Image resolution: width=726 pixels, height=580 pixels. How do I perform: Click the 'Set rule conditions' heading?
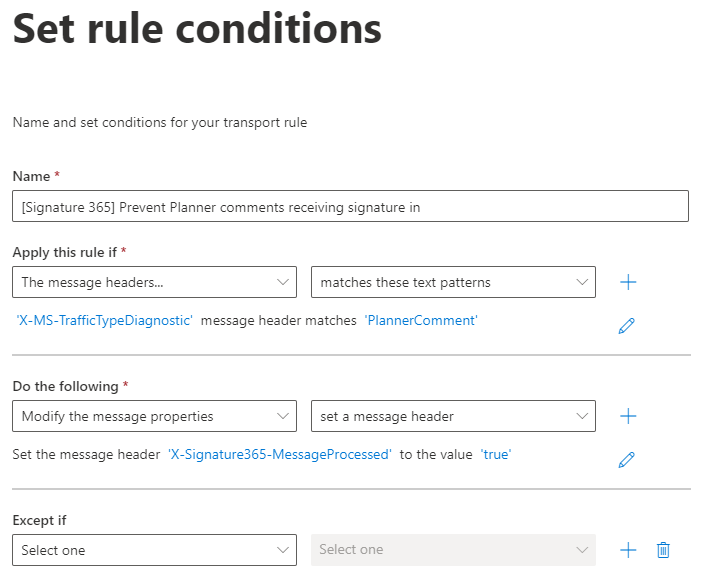[x=197, y=29]
